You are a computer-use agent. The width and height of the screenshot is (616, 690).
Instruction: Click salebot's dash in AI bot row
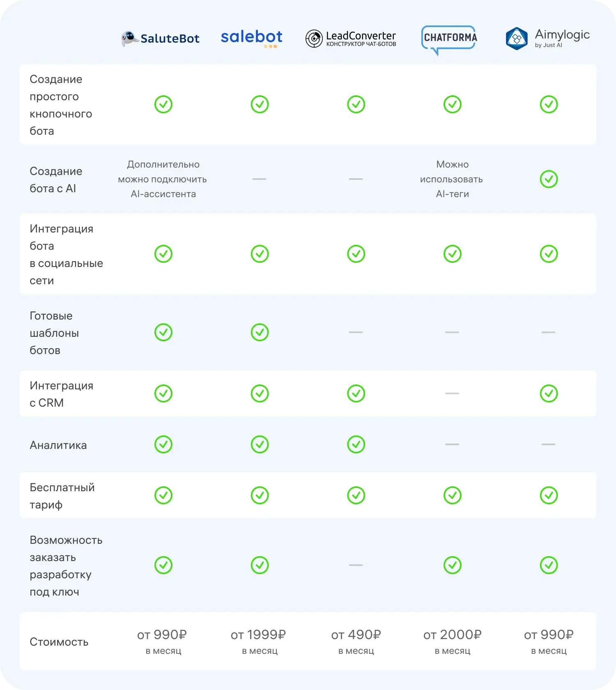260,179
